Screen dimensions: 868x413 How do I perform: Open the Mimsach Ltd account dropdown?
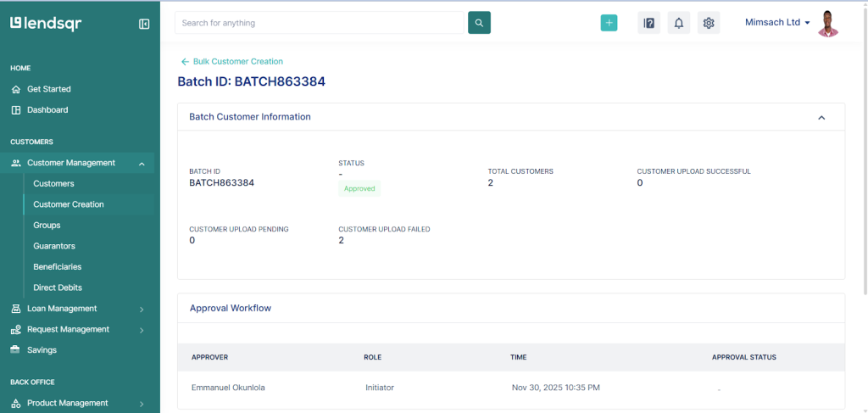[776, 23]
